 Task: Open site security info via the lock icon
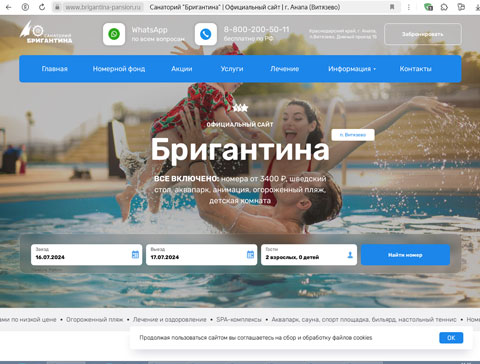pyautogui.click(x=57, y=7)
